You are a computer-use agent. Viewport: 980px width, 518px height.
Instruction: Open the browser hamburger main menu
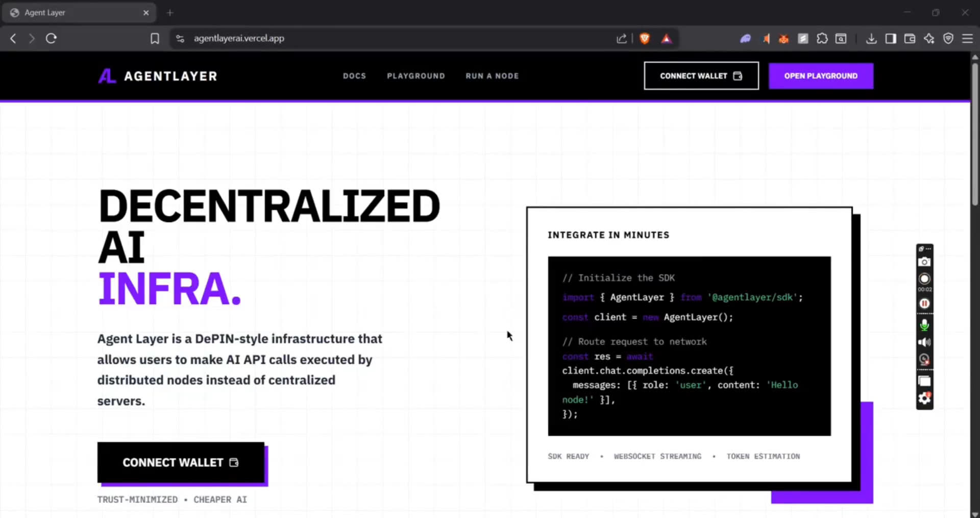(967, 38)
